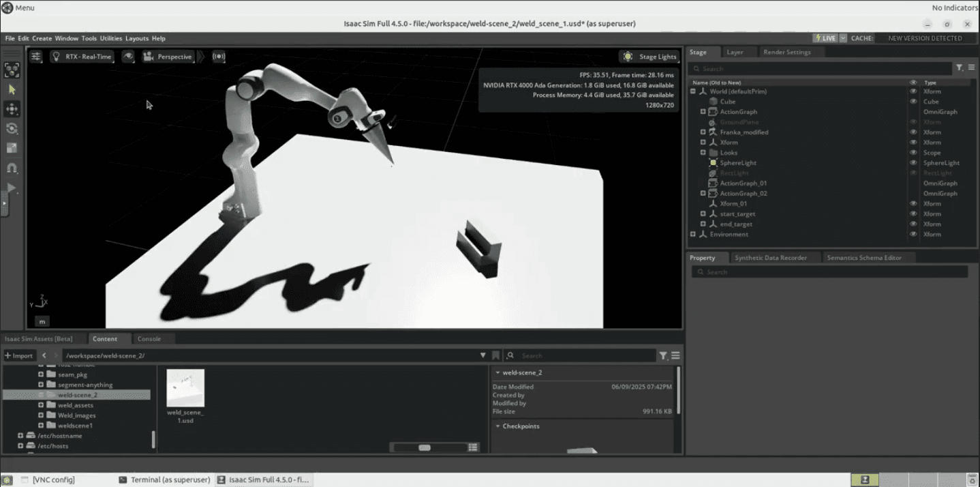
Task: Click the selection mode toolbar icon
Action: (12, 70)
